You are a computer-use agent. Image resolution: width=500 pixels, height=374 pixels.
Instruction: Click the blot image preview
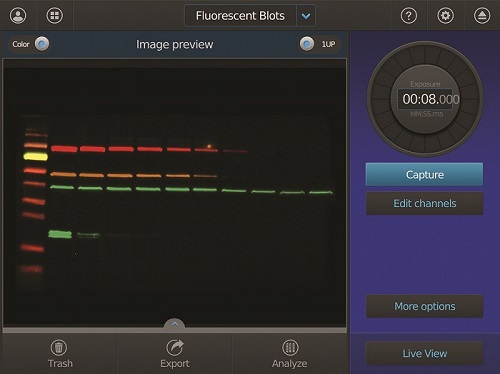[x=175, y=193]
